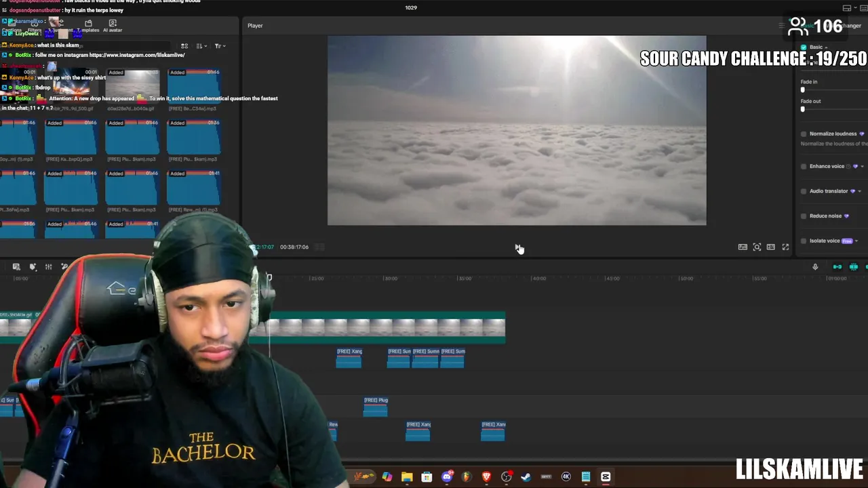
Task: Open the layout menu icon in title bar
Action: [846, 8]
